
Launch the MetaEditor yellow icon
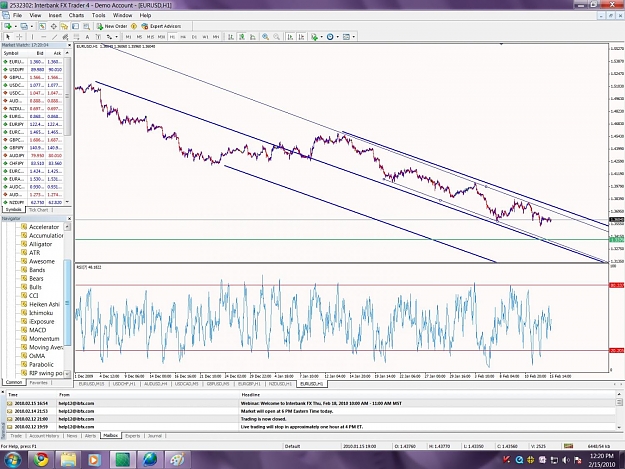134,26
